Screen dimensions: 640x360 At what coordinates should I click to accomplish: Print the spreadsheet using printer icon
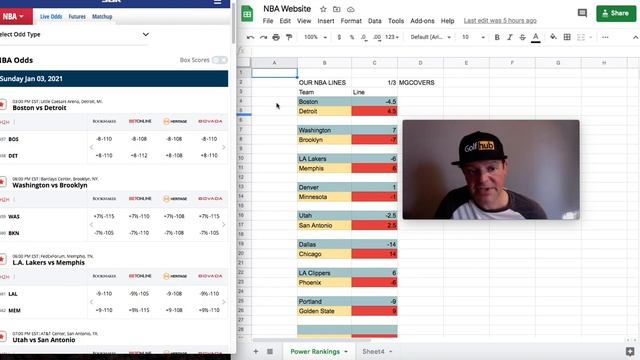tap(276, 37)
